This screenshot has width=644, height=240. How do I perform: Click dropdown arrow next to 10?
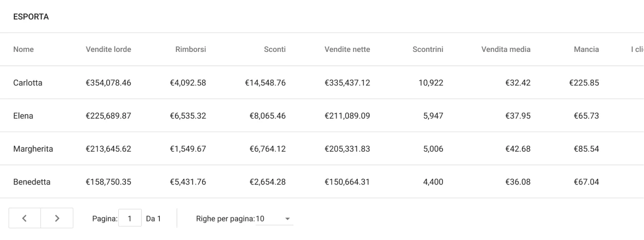pyautogui.click(x=288, y=219)
